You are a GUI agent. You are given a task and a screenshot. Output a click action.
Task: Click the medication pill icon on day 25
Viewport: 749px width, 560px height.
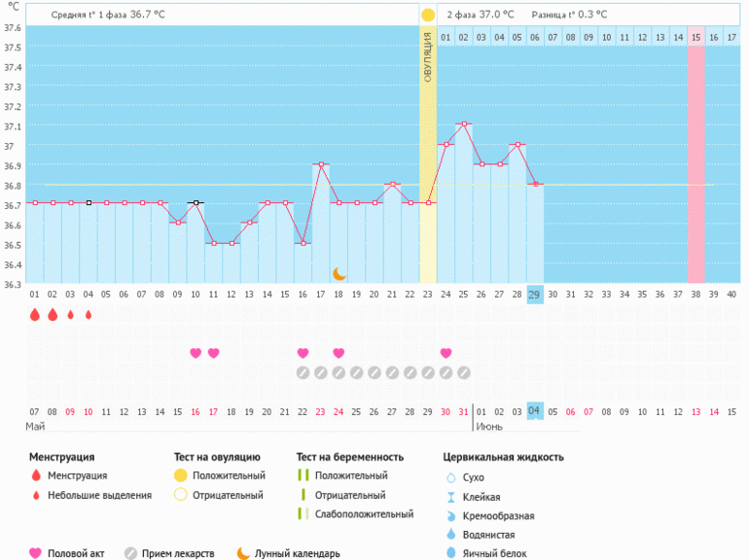463,371
